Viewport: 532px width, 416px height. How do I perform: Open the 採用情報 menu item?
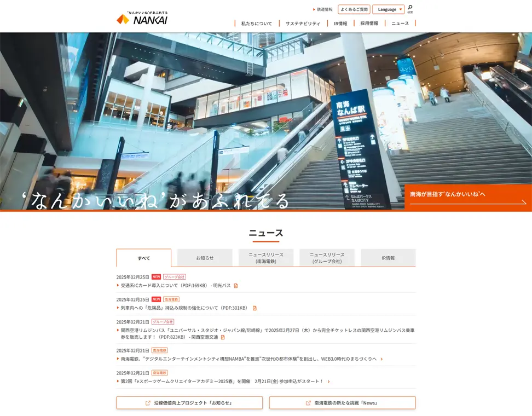[x=369, y=24]
